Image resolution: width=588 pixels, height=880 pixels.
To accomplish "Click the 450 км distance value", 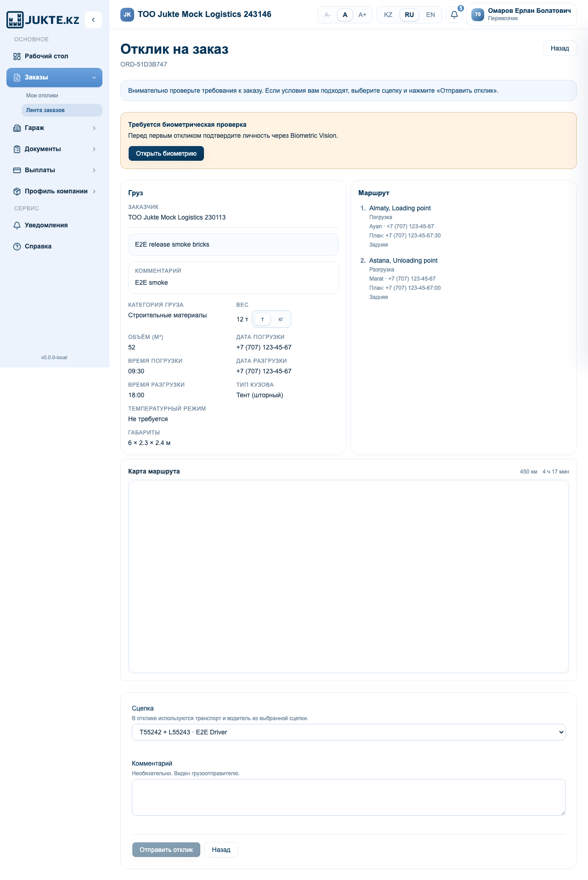I will coord(528,472).
